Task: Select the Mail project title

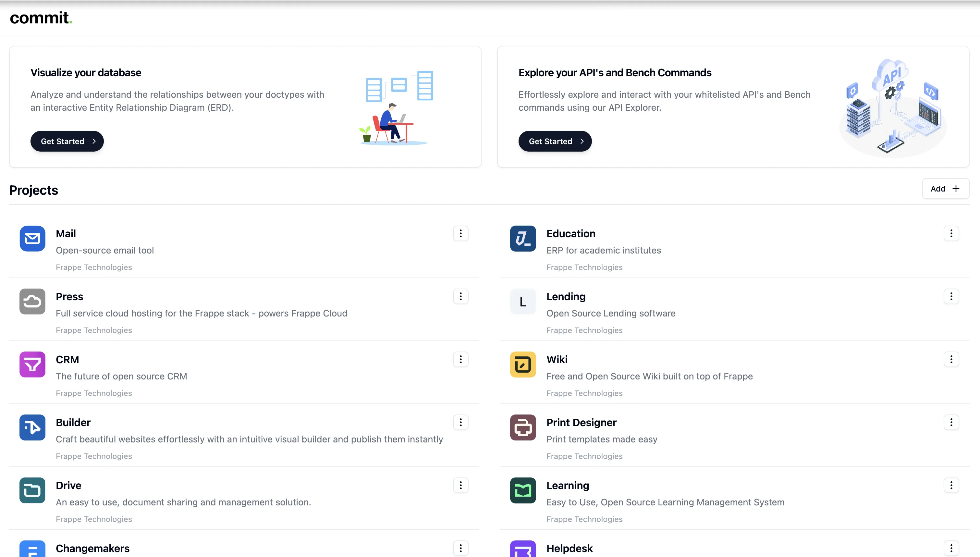Action: point(66,234)
